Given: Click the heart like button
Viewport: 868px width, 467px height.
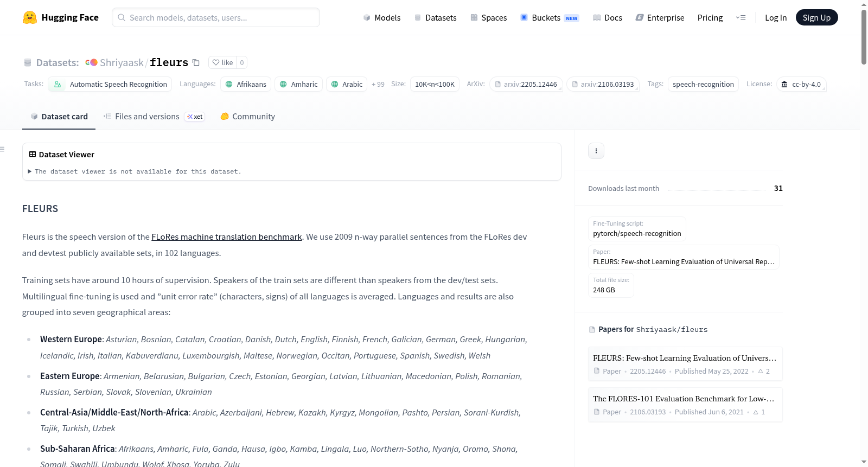Looking at the screenshot, I should pos(222,62).
